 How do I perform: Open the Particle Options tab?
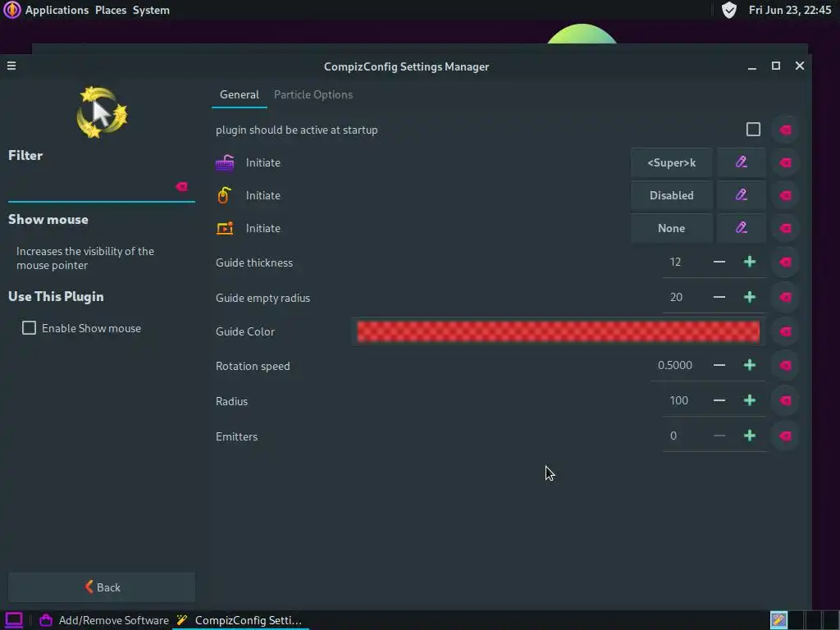313,95
